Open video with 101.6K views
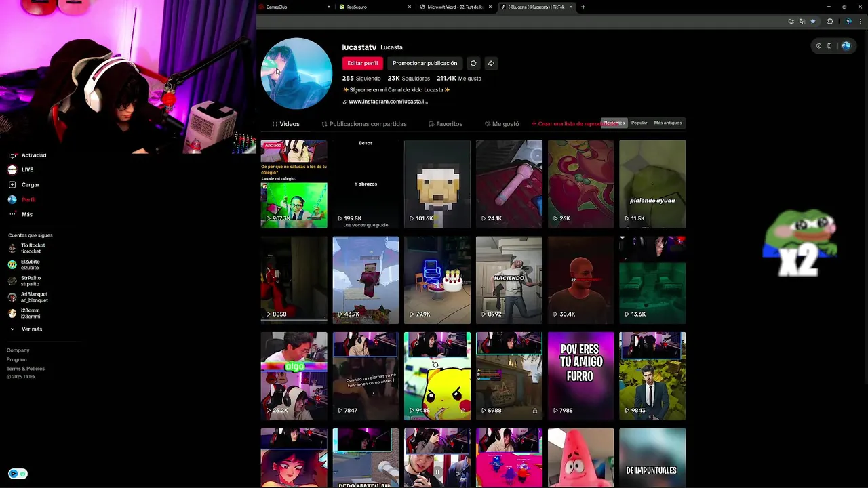This screenshot has width=868, height=488. (437, 184)
